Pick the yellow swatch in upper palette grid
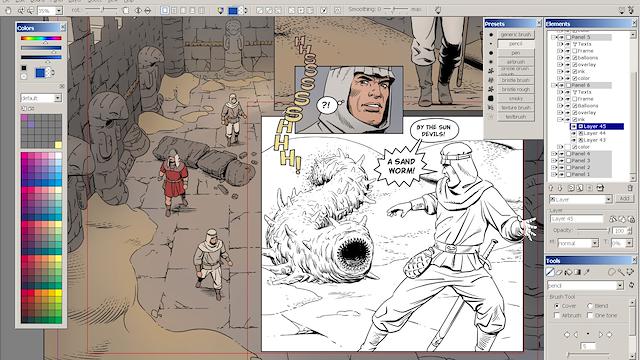 (x=58, y=145)
